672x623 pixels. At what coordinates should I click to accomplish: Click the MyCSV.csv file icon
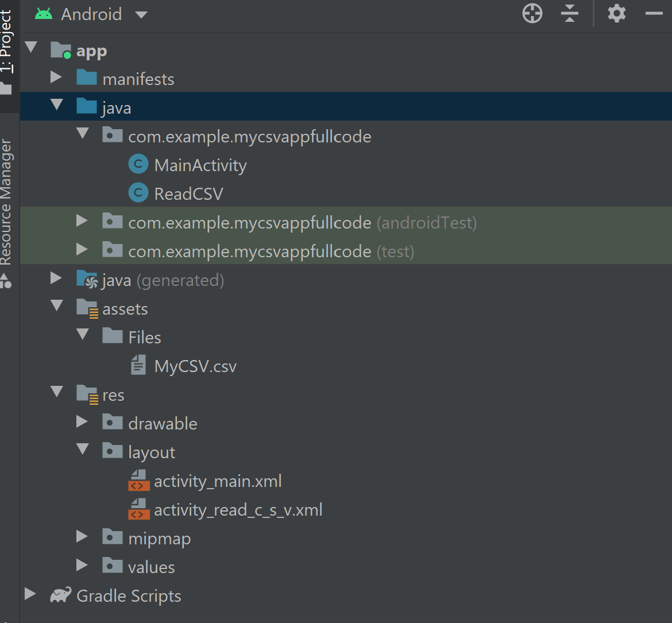pyautogui.click(x=138, y=365)
